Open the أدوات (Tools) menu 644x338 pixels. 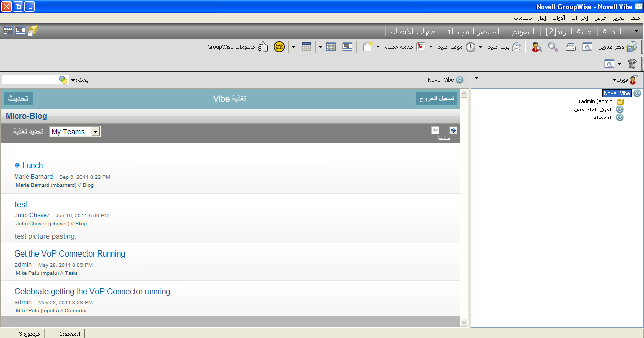pos(558,18)
